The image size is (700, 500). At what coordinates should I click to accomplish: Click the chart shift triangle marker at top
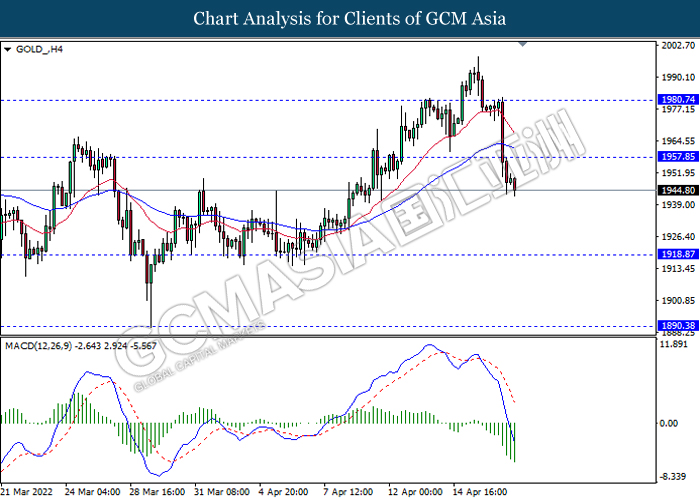point(523,44)
